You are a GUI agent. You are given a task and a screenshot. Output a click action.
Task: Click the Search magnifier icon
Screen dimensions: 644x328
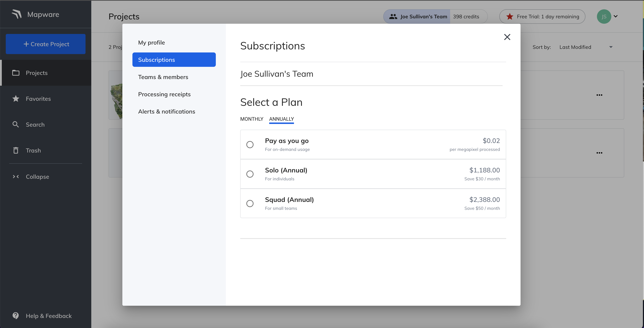click(16, 124)
